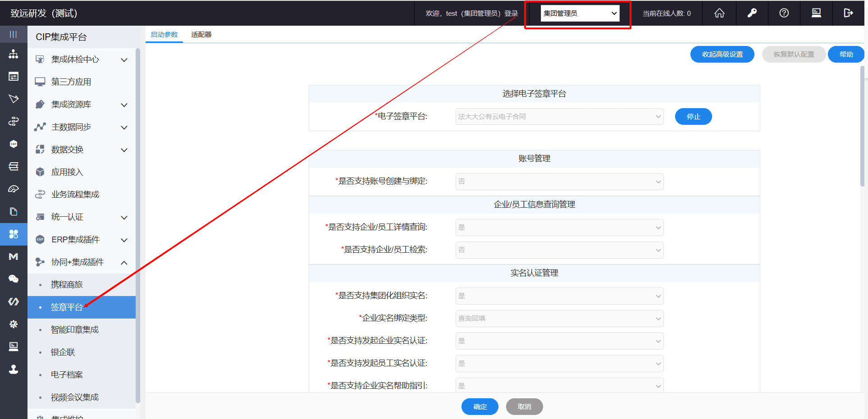Collapse 协同+集成插件 menu
The image size is (868, 419).
tap(82, 262)
